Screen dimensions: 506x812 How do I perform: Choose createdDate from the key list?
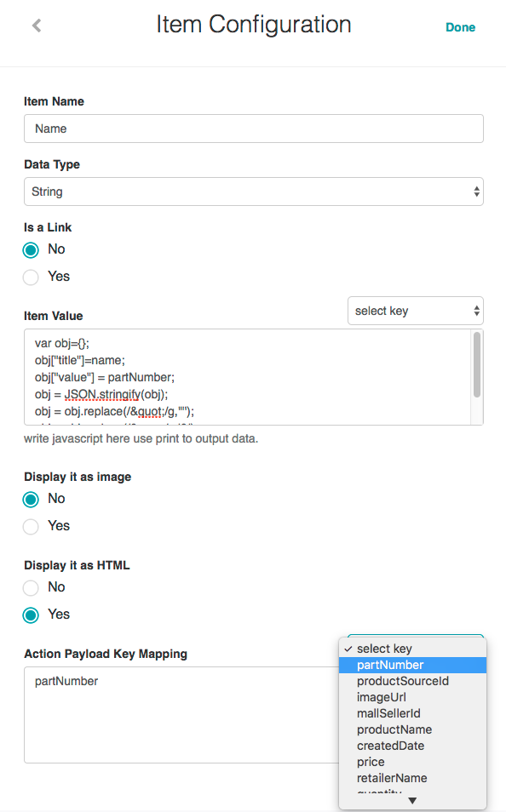(412, 746)
